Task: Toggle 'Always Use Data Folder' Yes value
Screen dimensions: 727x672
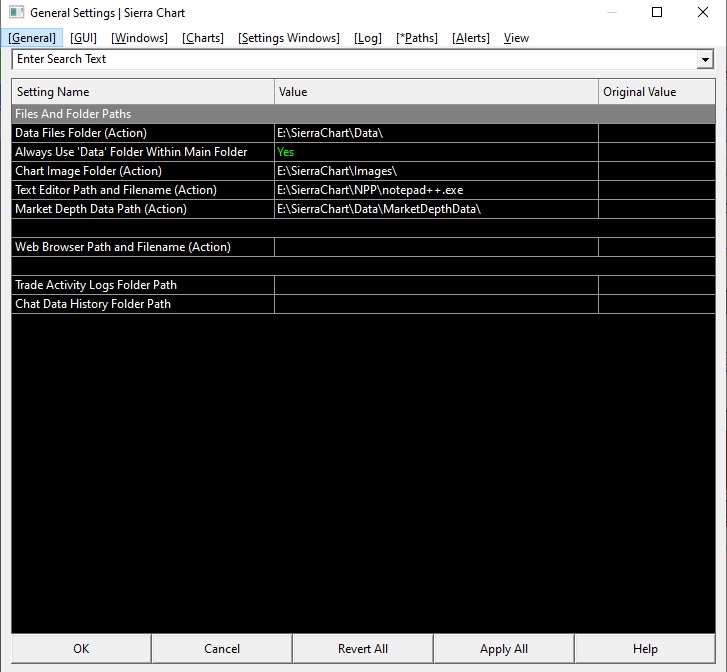Action: tap(286, 152)
